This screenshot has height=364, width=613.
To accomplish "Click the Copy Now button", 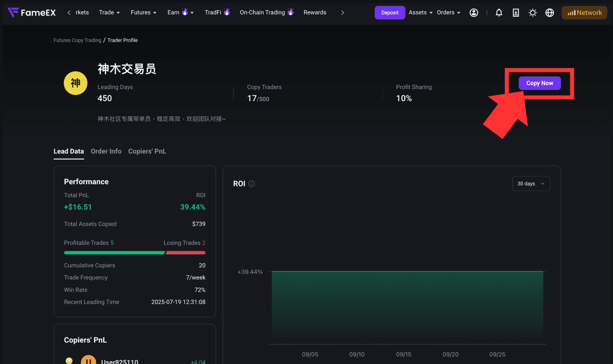I will click(x=540, y=83).
